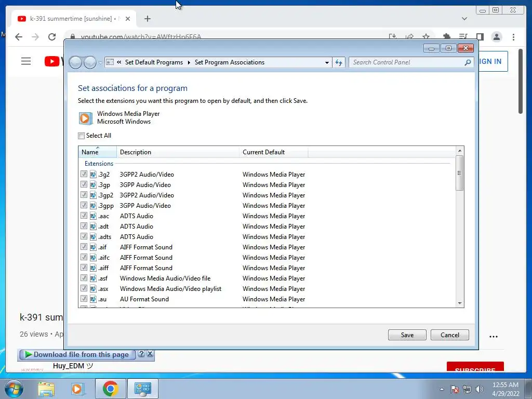Click the Save button
The height and width of the screenshot is (399, 532).
pos(407,335)
